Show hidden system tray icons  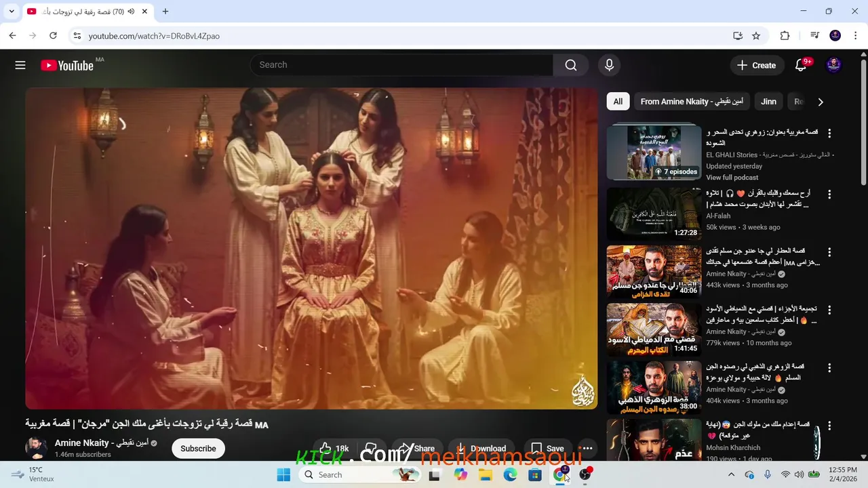pyautogui.click(x=731, y=474)
